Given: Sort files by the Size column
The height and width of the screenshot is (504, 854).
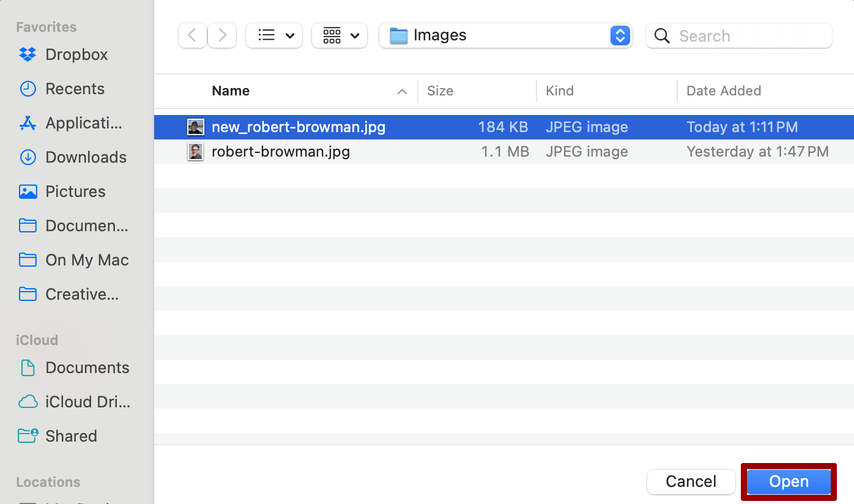Looking at the screenshot, I should pyautogui.click(x=440, y=91).
